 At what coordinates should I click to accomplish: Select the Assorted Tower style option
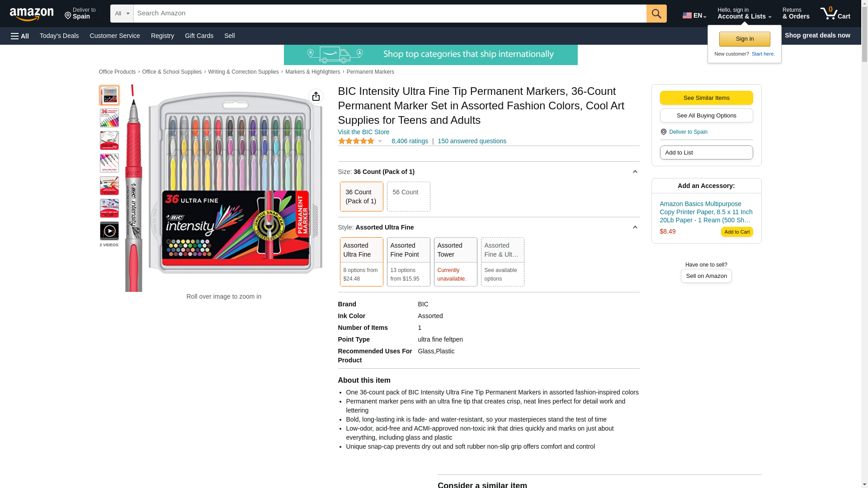[x=455, y=262]
